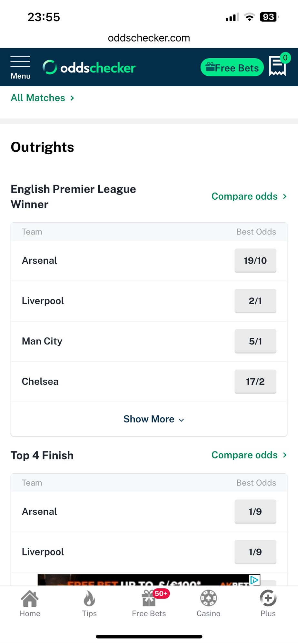Screen dimensions: 298x644
Task: Select Man City 5/1 odds
Action: 255,341
